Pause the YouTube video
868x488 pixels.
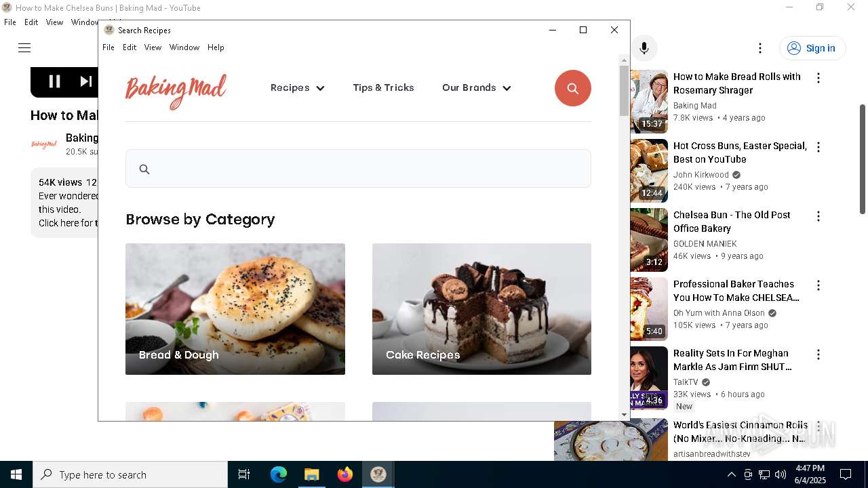click(x=55, y=81)
